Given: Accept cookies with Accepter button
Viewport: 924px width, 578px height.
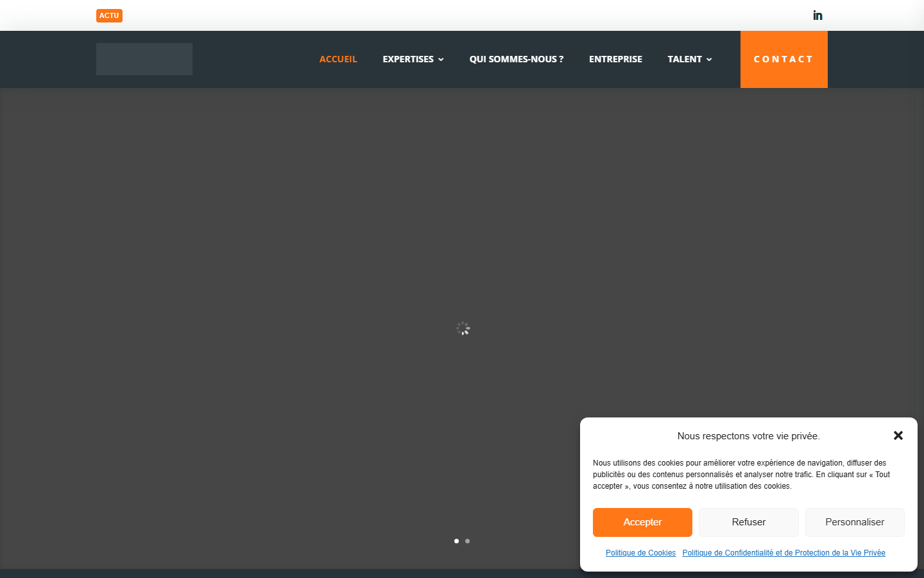Looking at the screenshot, I should pyautogui.click(x=642, y=522).
